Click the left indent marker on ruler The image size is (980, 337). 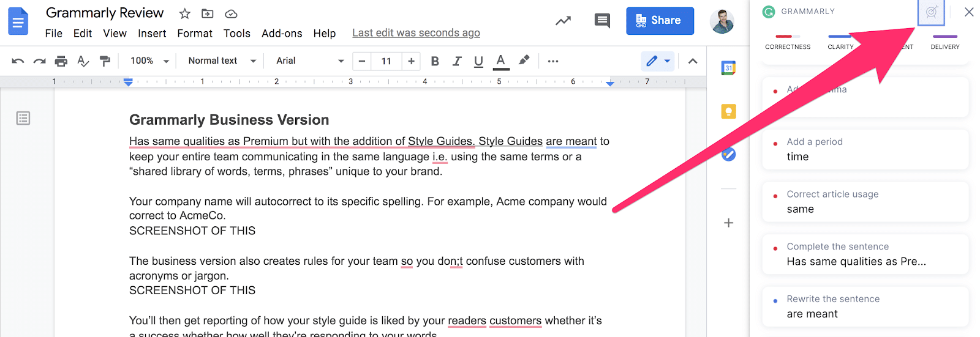128,81
